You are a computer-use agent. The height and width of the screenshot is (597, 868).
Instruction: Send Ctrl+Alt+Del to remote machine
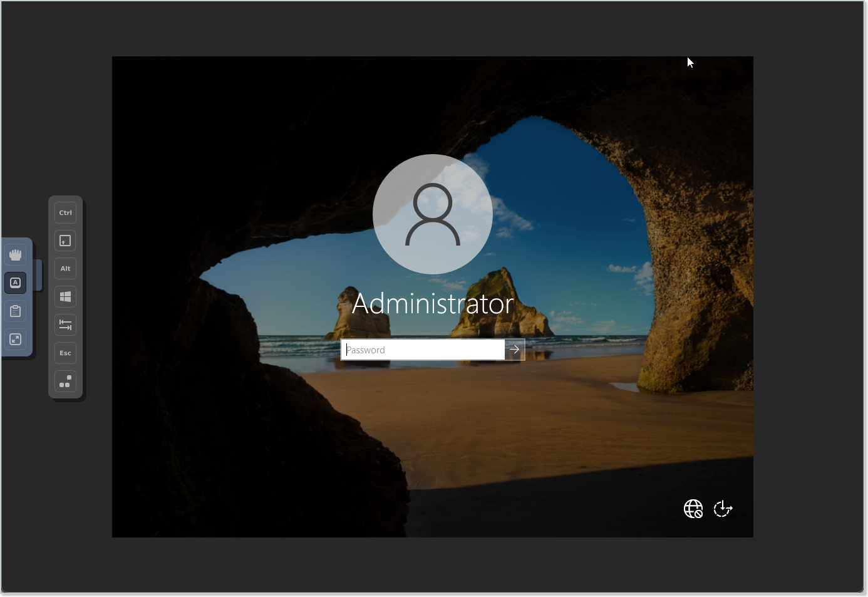(x=66, y=382)
